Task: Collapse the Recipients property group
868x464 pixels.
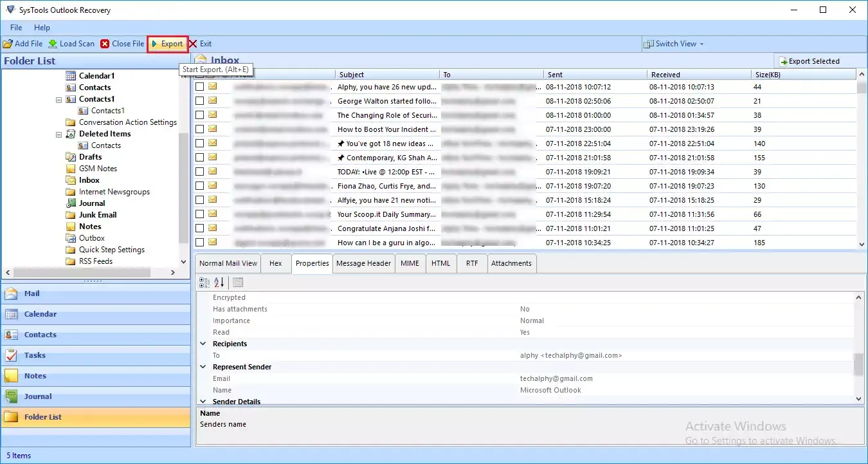Action: point(204,344)
